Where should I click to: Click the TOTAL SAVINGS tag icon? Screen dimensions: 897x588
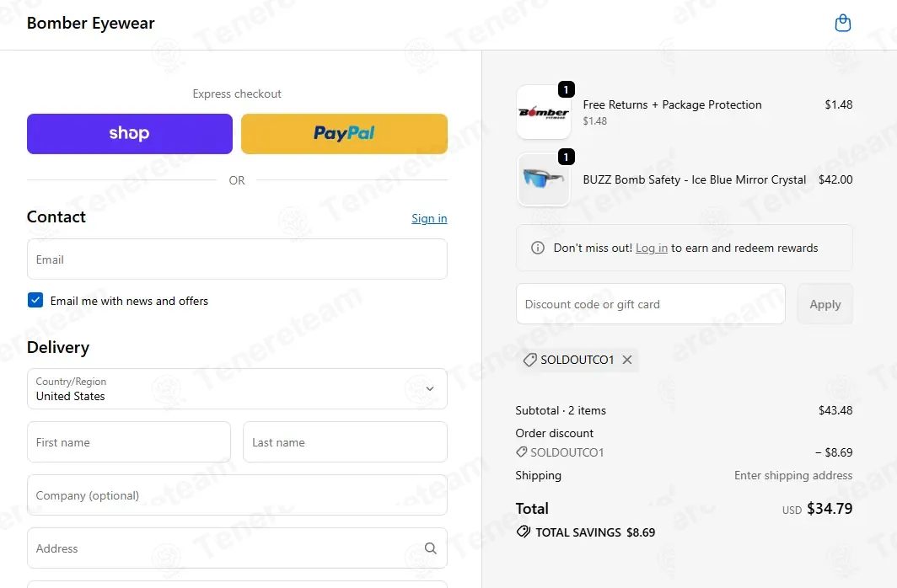point(523,532)
